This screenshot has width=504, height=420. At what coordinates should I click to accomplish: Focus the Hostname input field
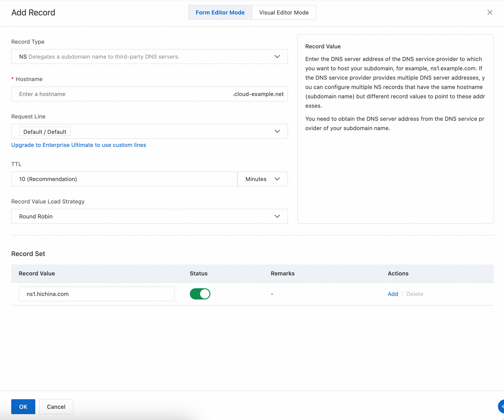120,94
